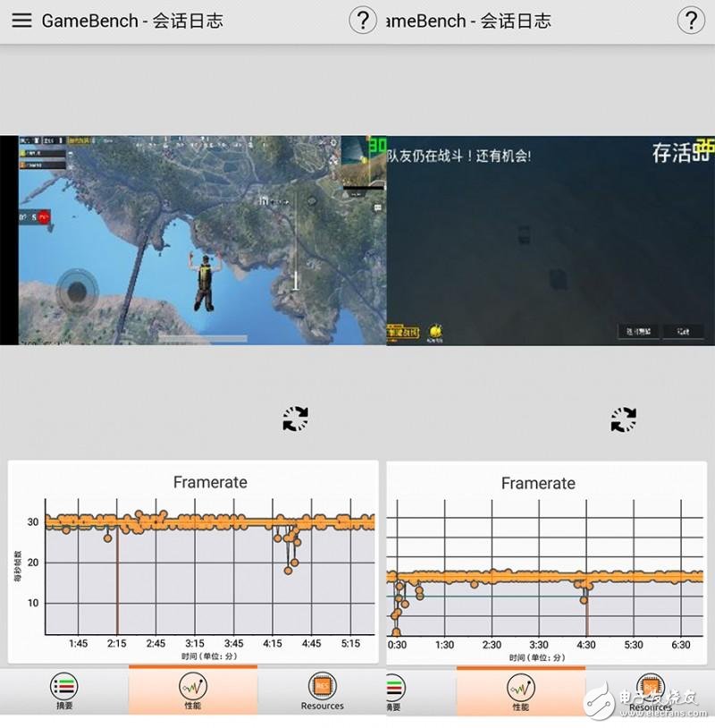The image size is (715, 728).
Task: Click the 时间 (单位: 分) axis caption on right chart
Action: click(x=537, y=658)
